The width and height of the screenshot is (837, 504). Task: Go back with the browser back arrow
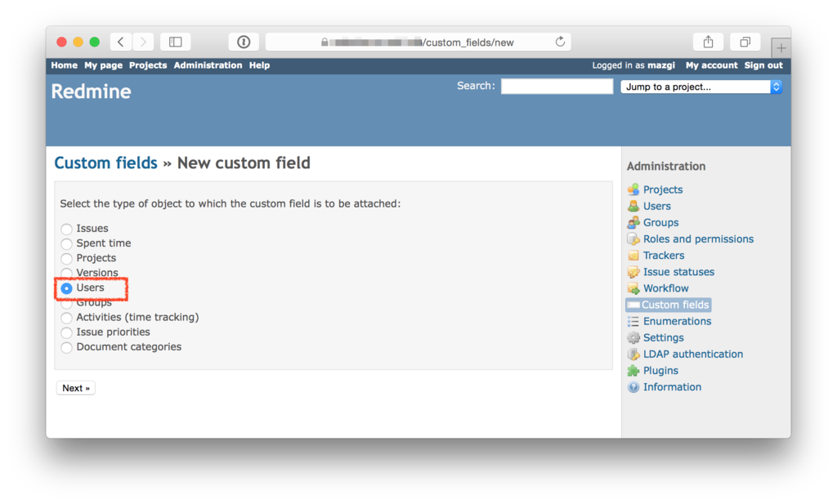pos(121,42)
